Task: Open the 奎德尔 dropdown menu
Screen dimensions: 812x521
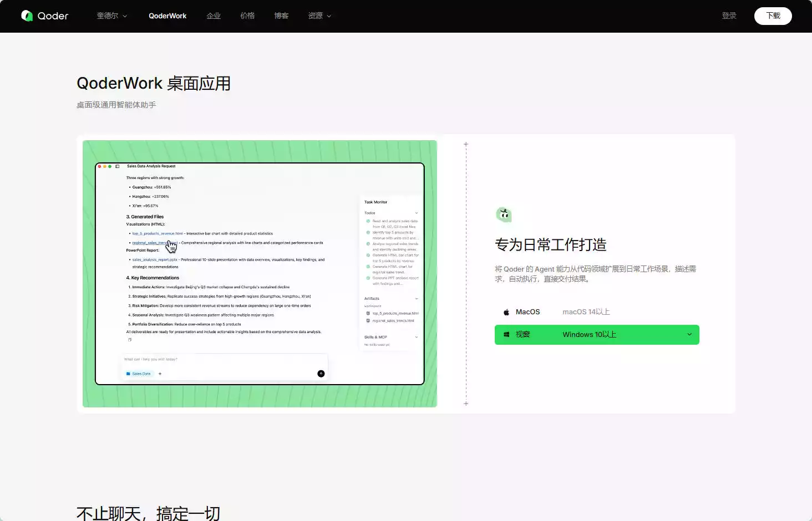Action: (x=112, y=16)
